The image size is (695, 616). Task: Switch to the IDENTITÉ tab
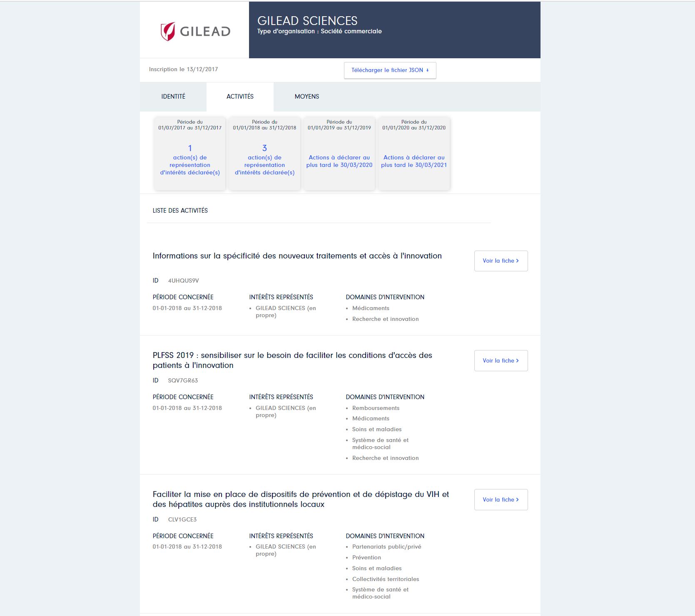(x=173, y=97)
